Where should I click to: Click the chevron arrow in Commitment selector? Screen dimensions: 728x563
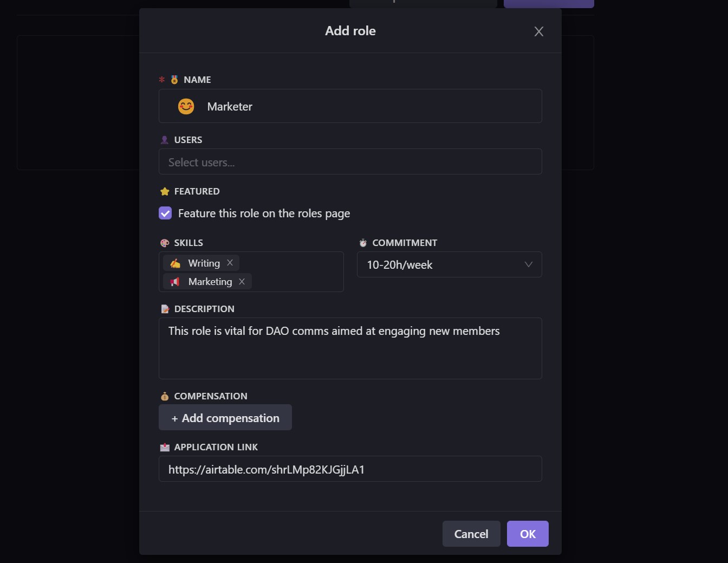coord(528,264)
